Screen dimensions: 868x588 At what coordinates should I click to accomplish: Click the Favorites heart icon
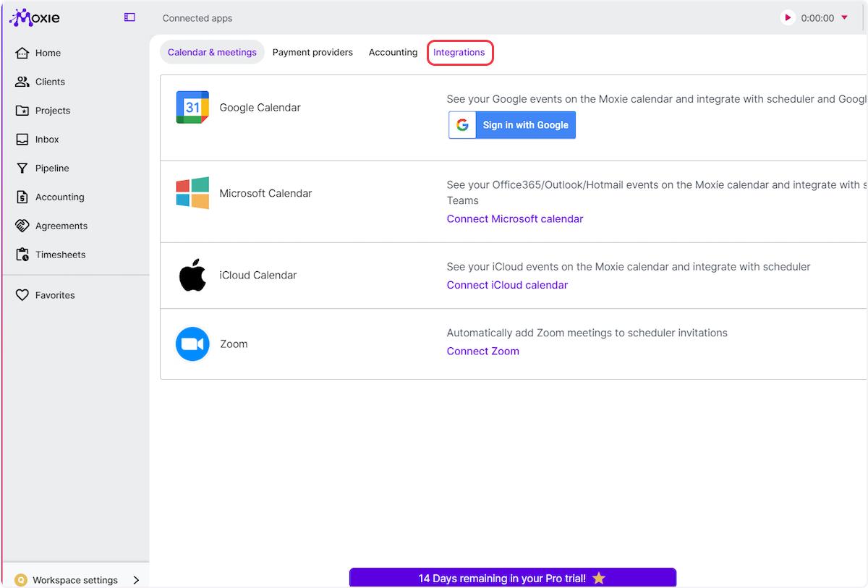tap(22, 295)
